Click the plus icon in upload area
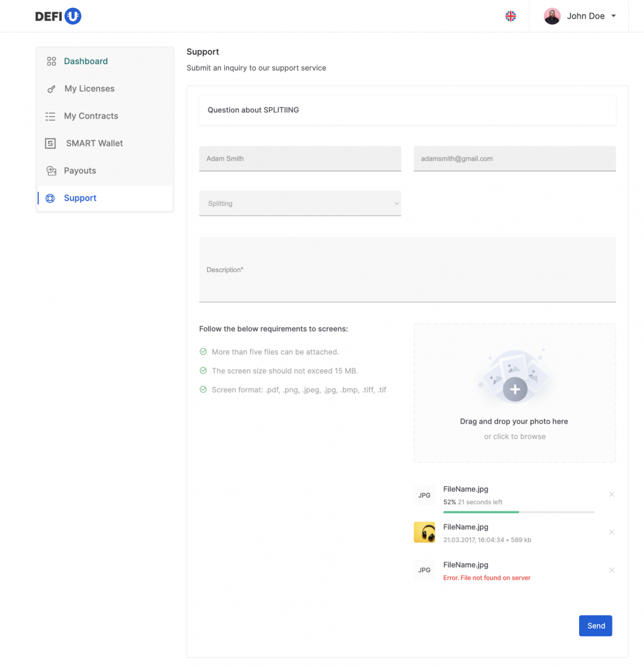Viewport: 644px width, 667px height. pos(514,390)
